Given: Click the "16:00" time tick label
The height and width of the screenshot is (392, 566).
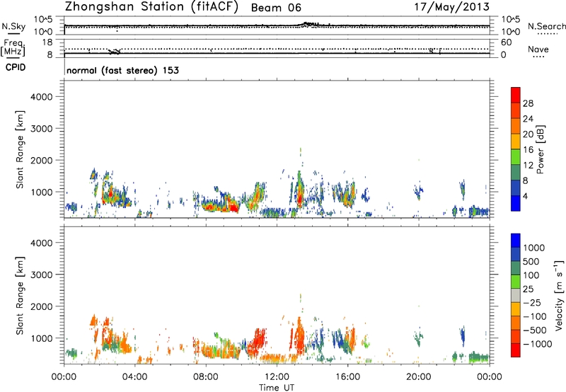Looking at the screenshot, I should click(347, 377).
